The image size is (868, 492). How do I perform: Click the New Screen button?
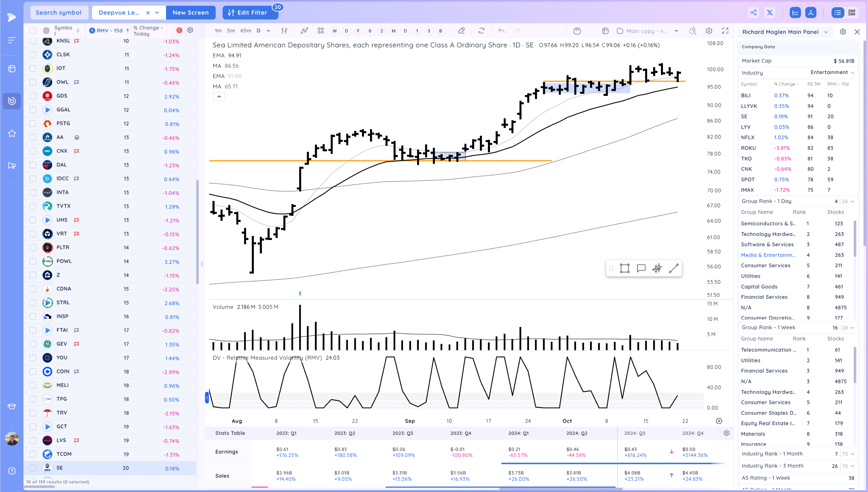click(x=190, y=13)
